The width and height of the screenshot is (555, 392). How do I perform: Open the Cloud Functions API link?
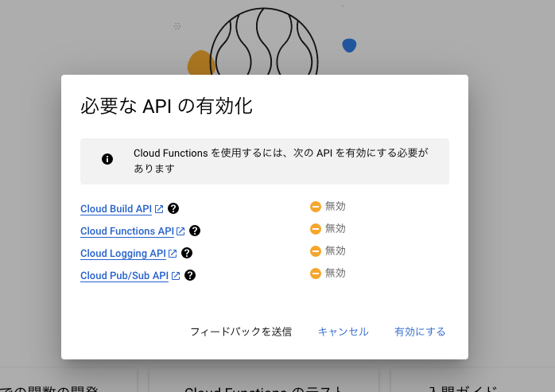point(127,231)
